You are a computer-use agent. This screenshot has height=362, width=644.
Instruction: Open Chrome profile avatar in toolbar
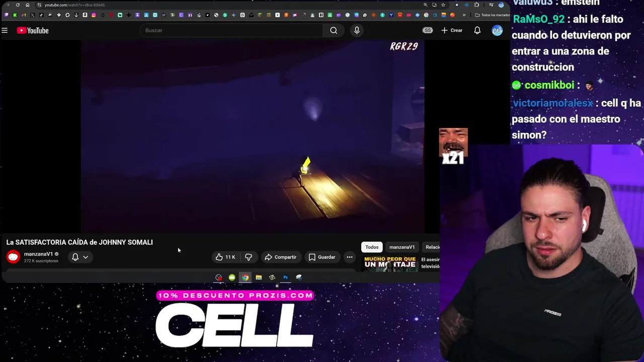coord(501,5)
